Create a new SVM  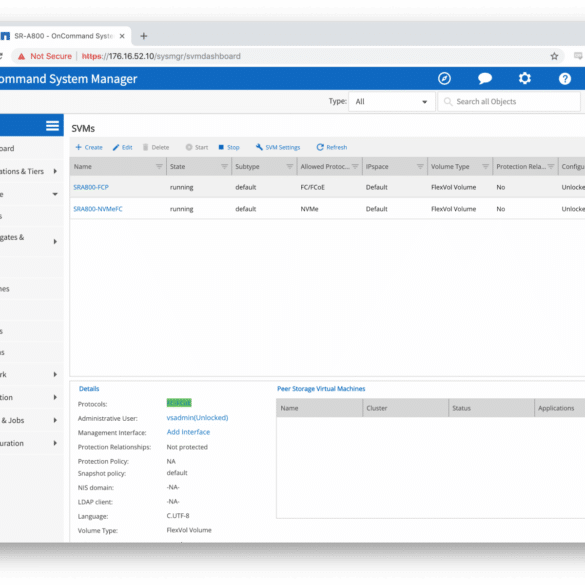pos(89,147)
